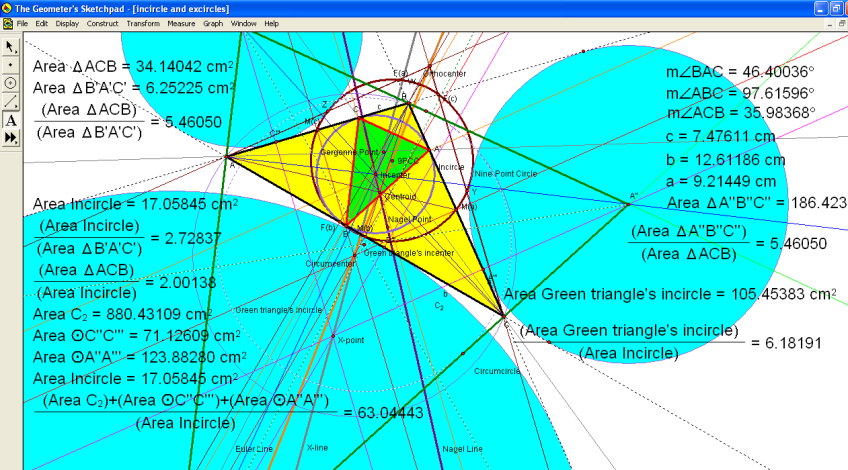Choose the Compass circle tool
This screenshot has width=848, height=470.
coord(10,83)
